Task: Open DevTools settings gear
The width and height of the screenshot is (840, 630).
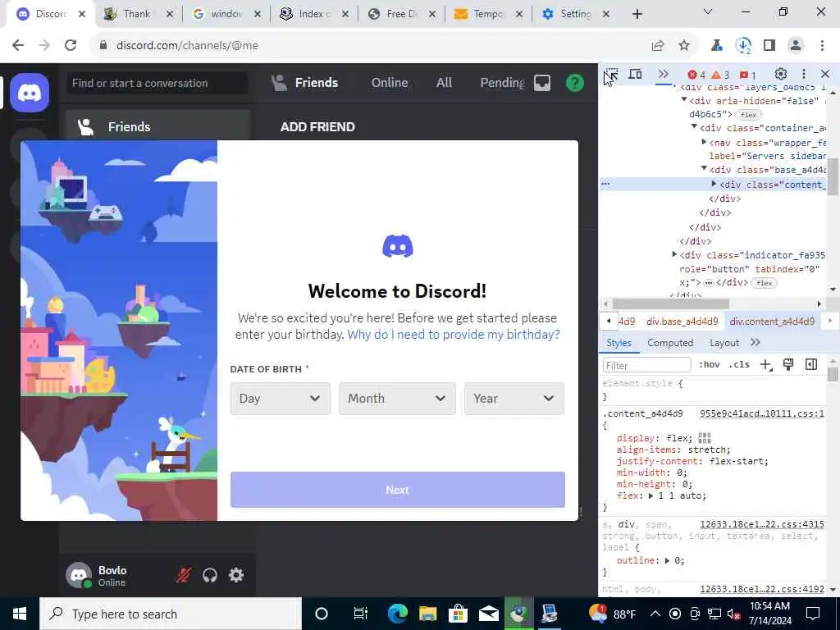Action: click(x=781, y=74)
